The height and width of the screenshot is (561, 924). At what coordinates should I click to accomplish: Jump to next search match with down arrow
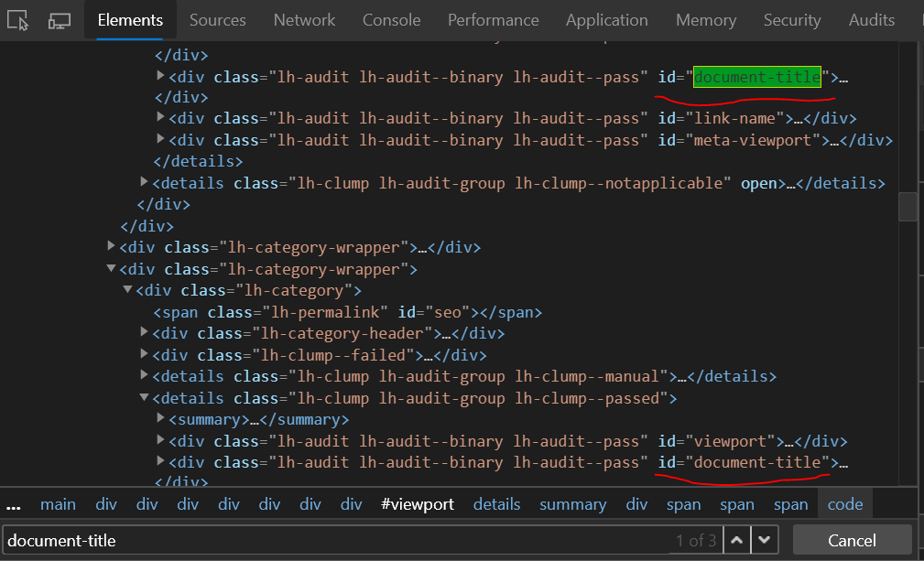[764, 540]
